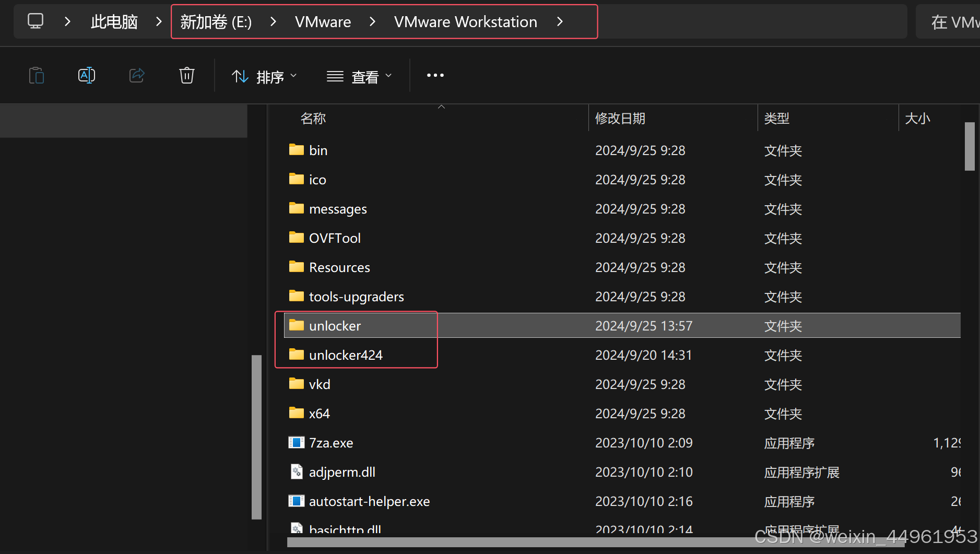Click the autostart-helper.exe application icon
Screen dimensions: 980x554
pos(297,501)
